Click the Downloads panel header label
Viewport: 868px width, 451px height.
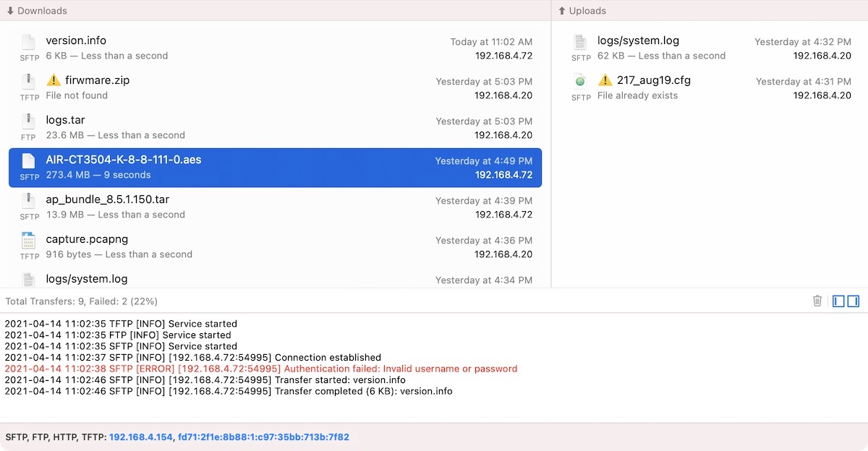pos(42,11)
